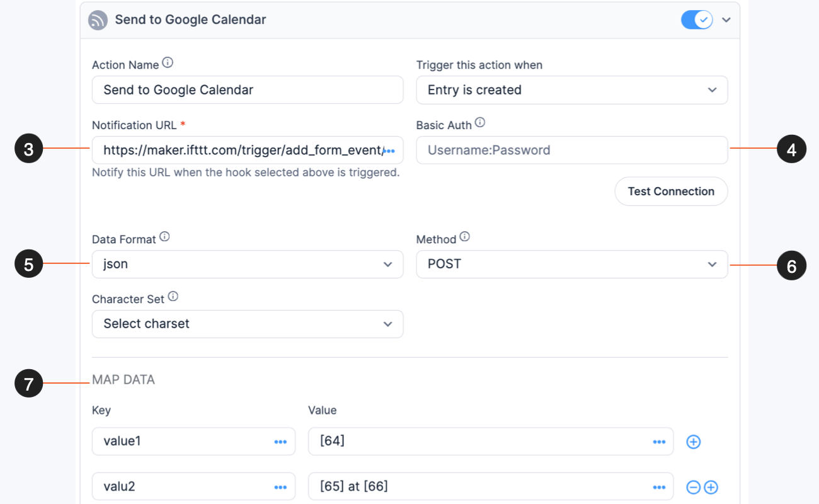Click the info icon next to Data Format
This screenshot has width=819, height=504.
[x=164, y=238]
